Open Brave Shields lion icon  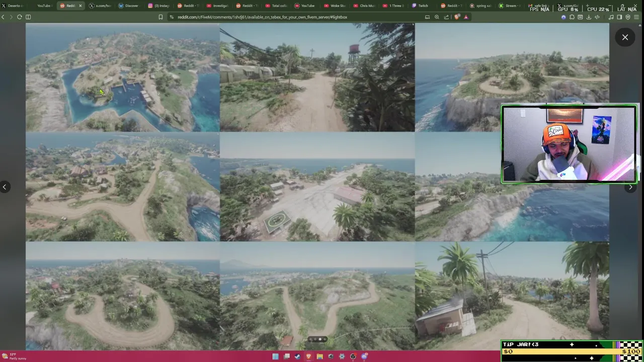457,17
